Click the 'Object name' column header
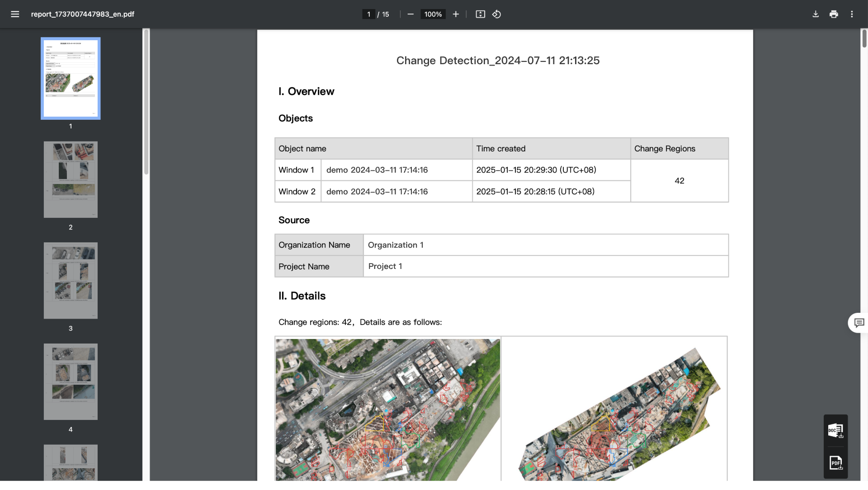This screenshot has width=868, height=490. tap(373, 149)
